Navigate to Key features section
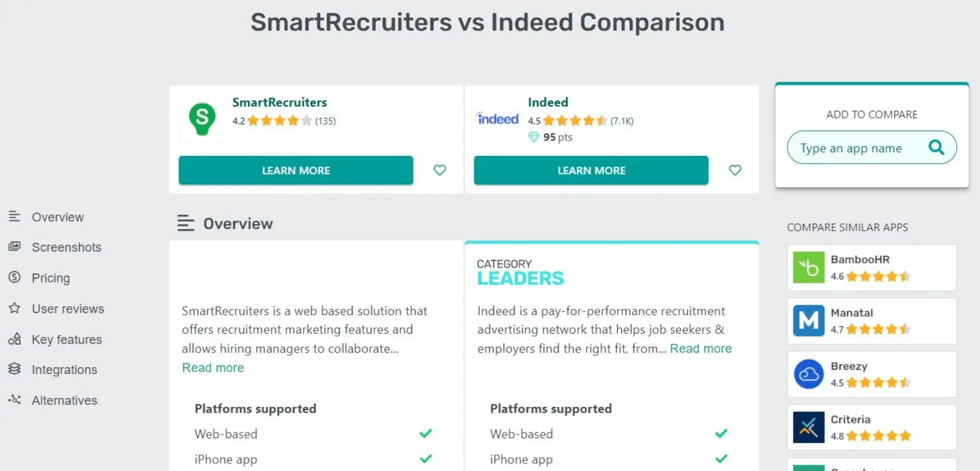Image resolution: width=980 pixels, height=471 pixels. coord(67,340)
